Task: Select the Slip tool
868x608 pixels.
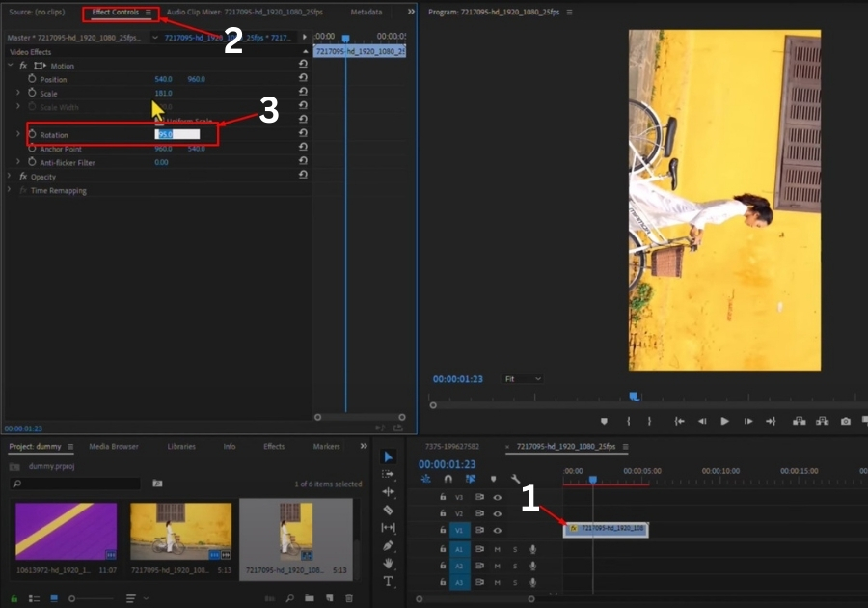Action: (x=388, y=528)
